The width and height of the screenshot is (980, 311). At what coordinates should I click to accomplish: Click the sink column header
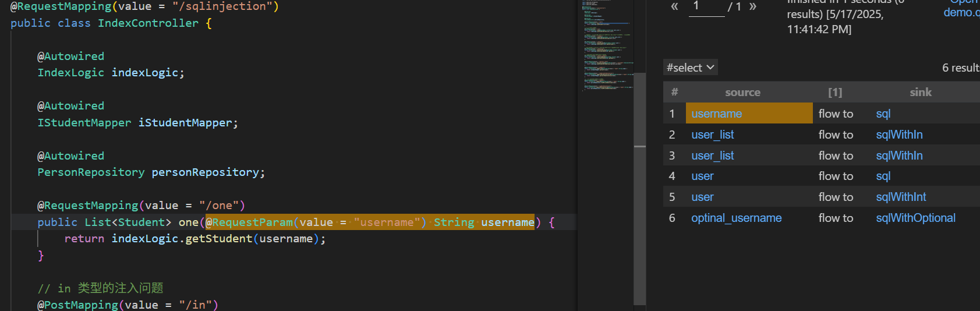pos(920,92)
